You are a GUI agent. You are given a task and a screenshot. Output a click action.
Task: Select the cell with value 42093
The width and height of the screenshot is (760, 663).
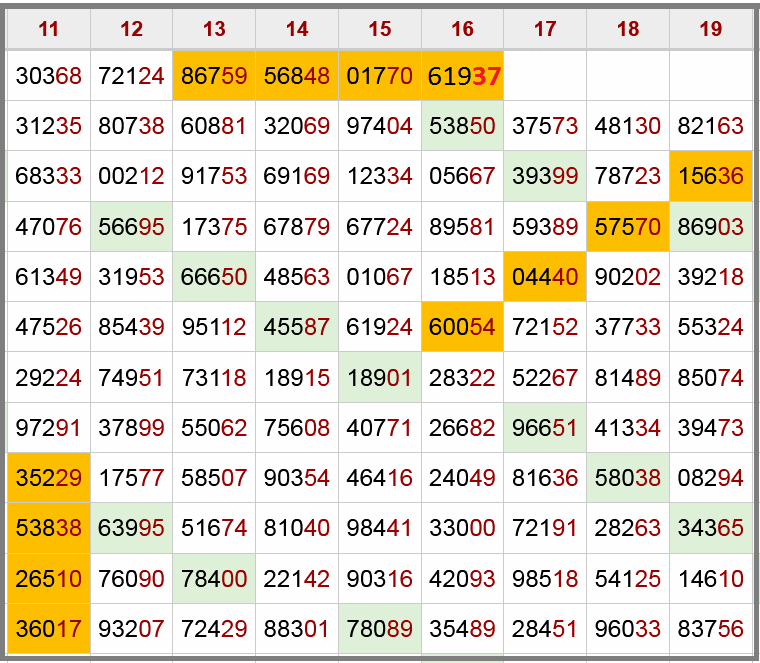(462, 578)
